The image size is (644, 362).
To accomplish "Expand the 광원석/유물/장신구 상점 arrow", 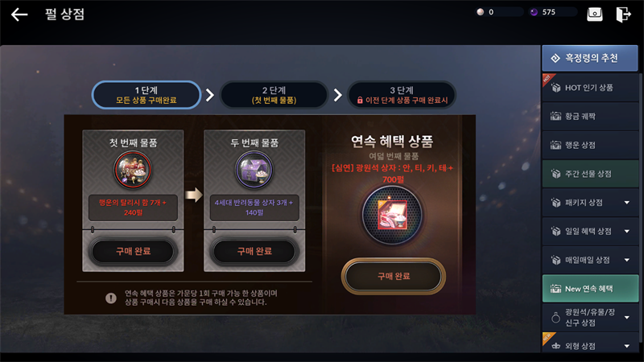I will [627, 317].
